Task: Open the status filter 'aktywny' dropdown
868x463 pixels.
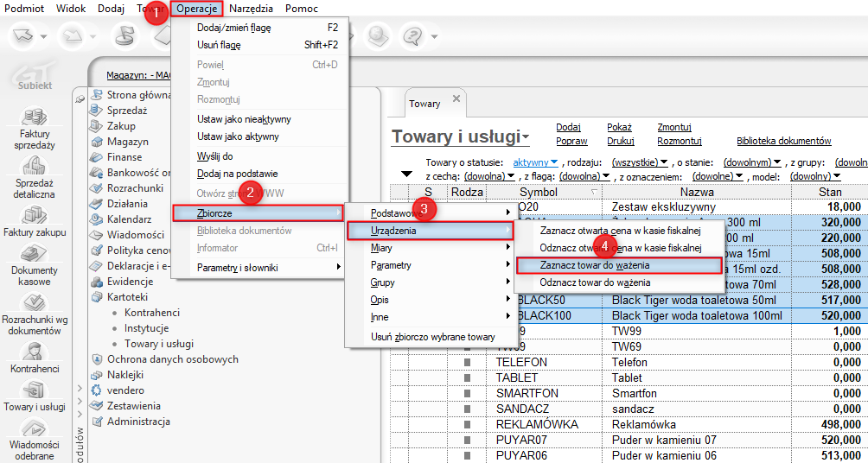Action: [x=536, y=162]
